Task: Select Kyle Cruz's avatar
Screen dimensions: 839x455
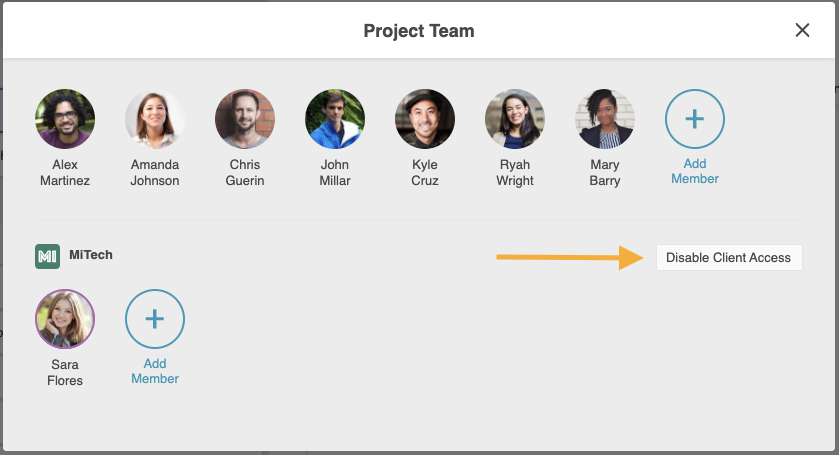Action: pyautogui.click(x=425, y=119)
